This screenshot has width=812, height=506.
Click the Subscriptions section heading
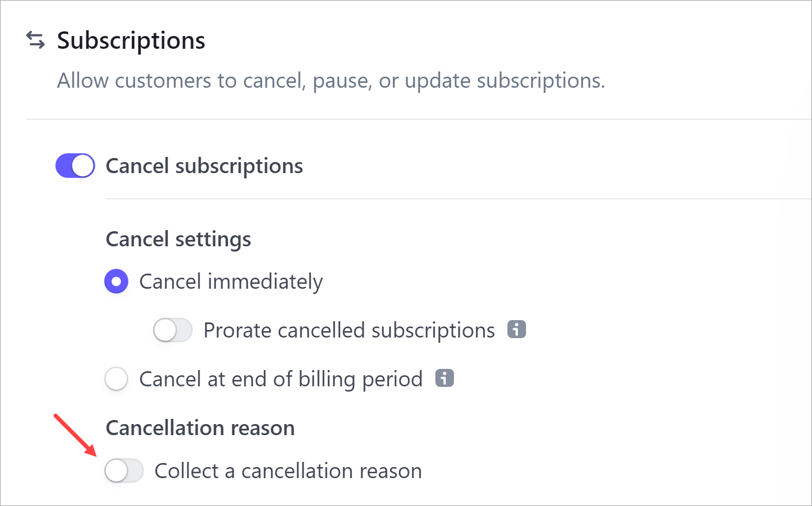click(x=131, y=41)
